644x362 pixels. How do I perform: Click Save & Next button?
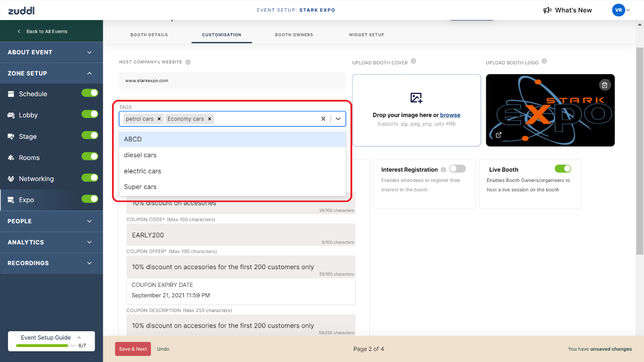coord(133,349)
